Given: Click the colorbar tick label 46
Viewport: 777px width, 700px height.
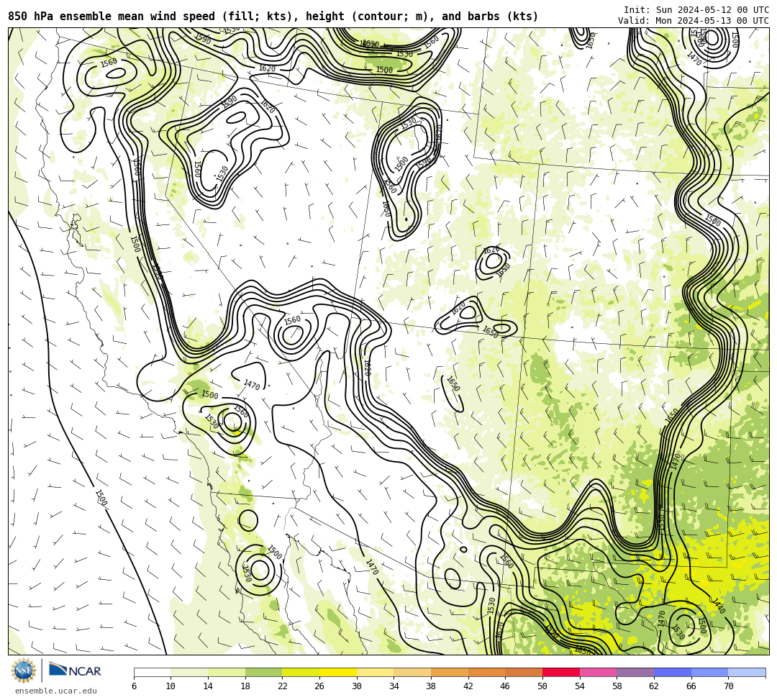Looking at the screenshot, I should (x=506, y=686).
